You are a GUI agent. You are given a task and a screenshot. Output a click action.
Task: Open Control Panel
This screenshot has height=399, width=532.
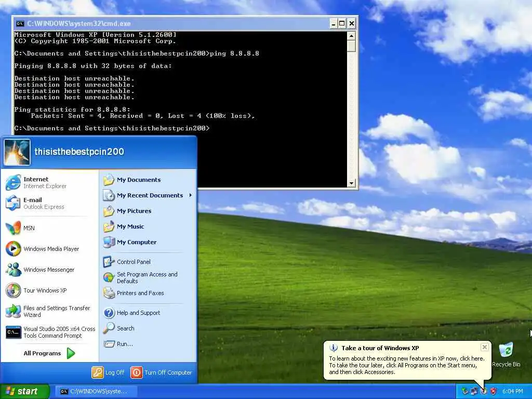(148, 262)
